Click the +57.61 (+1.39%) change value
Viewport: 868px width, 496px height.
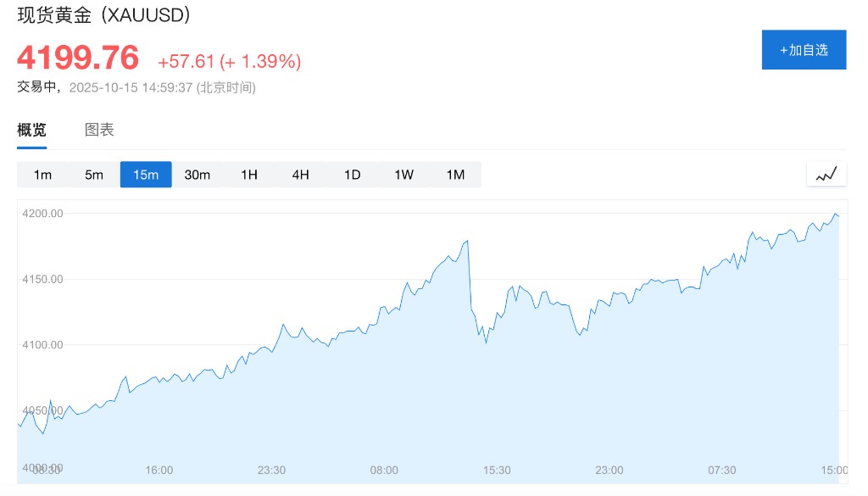[229, 61]
